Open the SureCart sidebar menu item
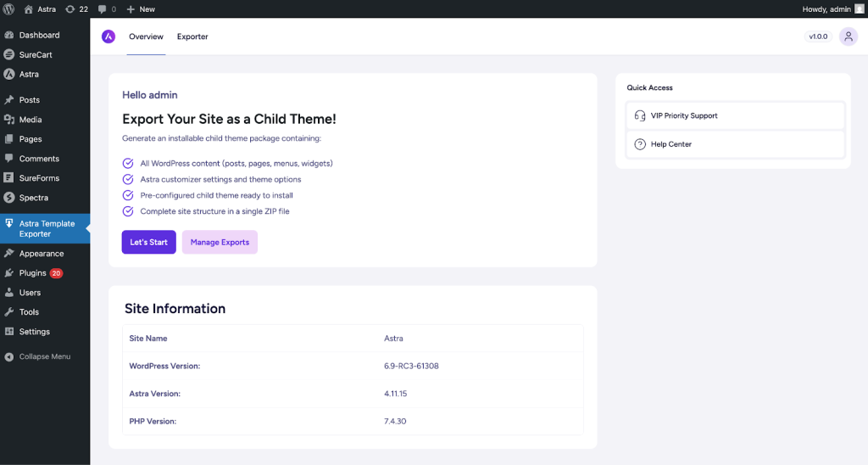 (36, 54)
